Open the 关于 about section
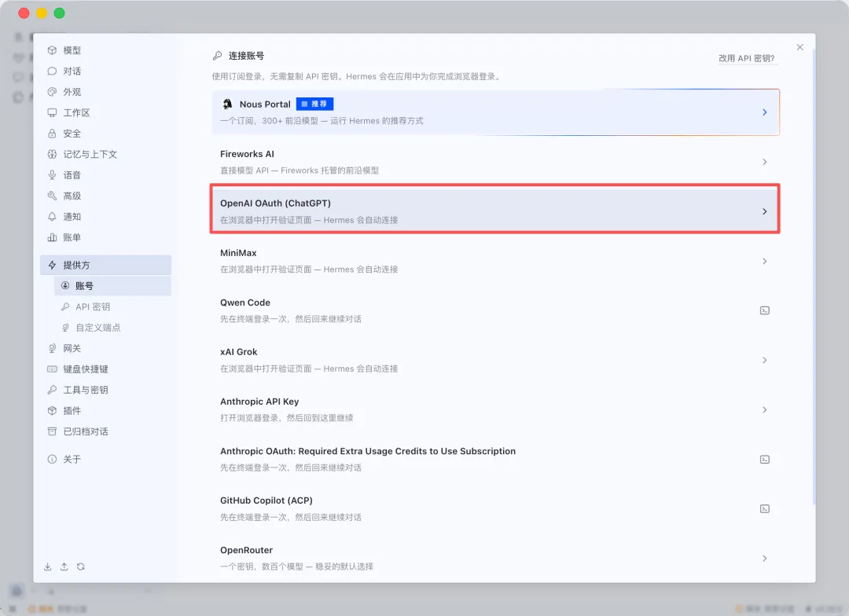This screenshot has height=616, width=849. point(105,459)
